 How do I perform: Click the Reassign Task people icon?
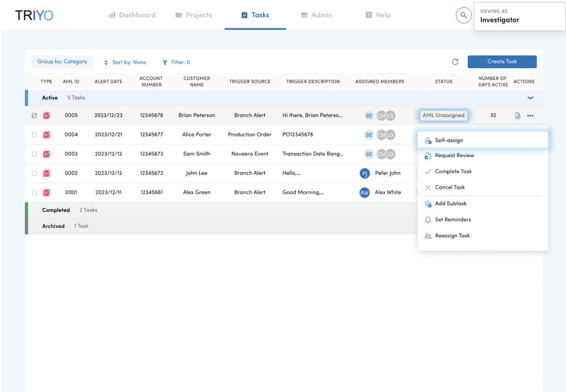click(x=428, y=236)
